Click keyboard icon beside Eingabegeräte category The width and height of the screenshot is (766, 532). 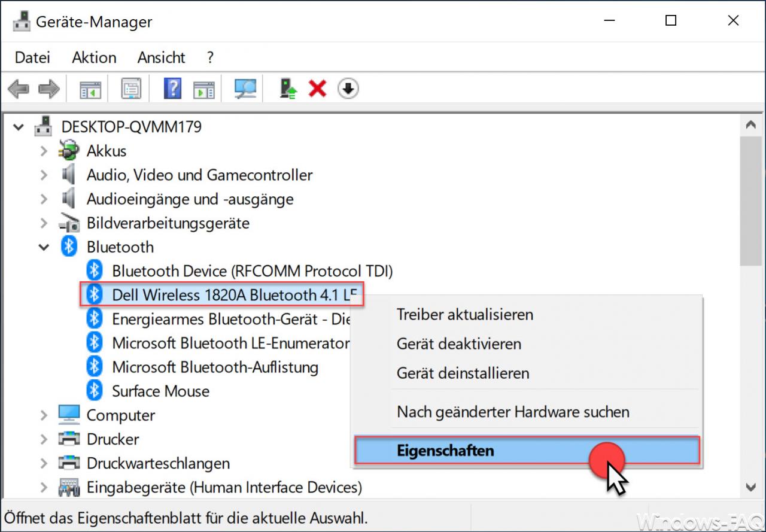pyautogui.click(x=69, y=488)
